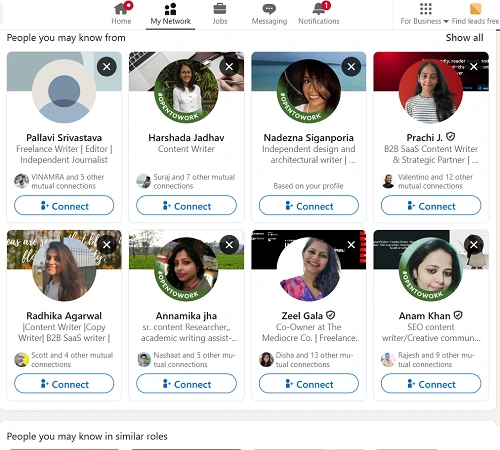
Task: Dismiss Annamika jha's suggestion card
Action: [229, 245]
